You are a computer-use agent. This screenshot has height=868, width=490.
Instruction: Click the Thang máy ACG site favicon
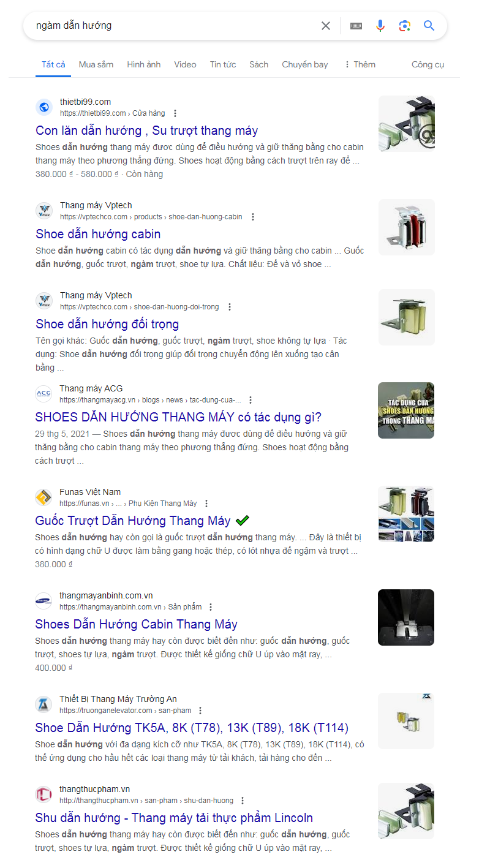(43, 394)
